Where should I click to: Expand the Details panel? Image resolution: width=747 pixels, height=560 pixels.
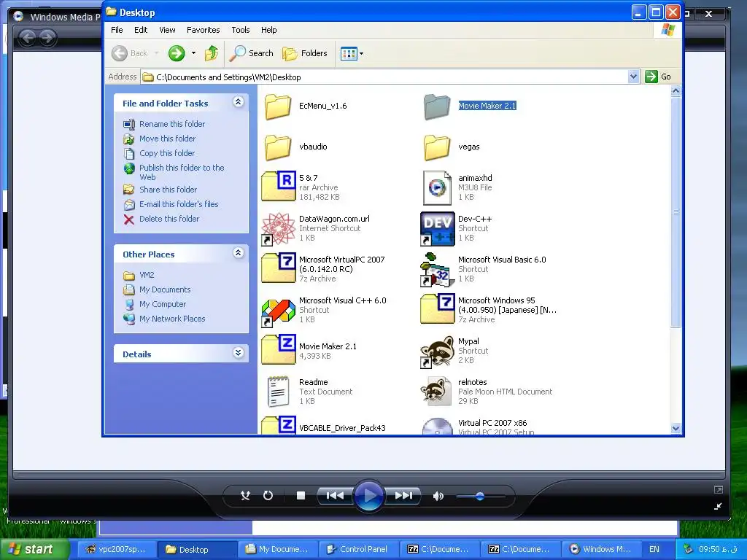pyautogui.click(x=239, y=353)
